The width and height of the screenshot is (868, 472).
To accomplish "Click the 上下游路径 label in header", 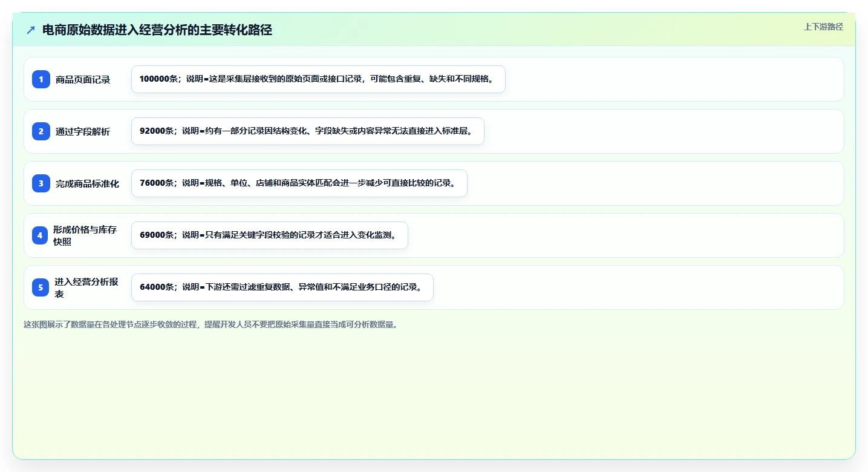I will (823, 27).
